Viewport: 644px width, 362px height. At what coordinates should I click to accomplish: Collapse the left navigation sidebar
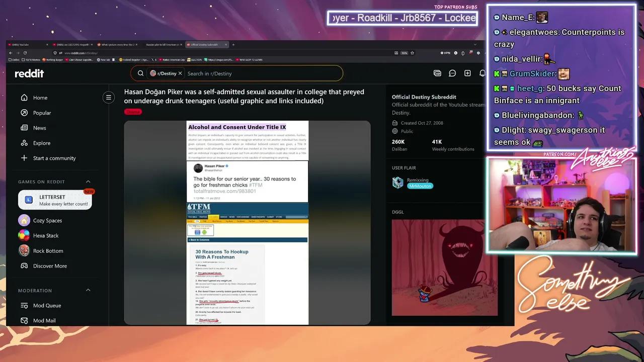click(109, 98)
